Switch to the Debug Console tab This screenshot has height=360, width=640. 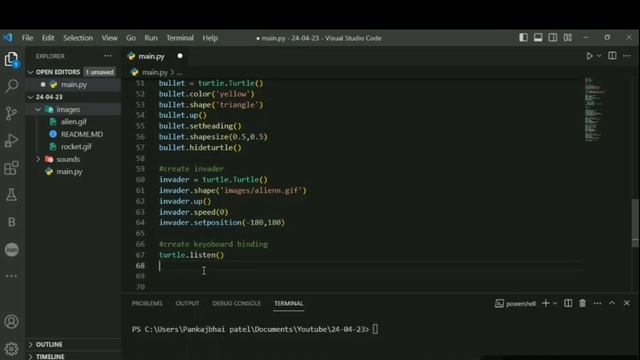coord(236,303)
